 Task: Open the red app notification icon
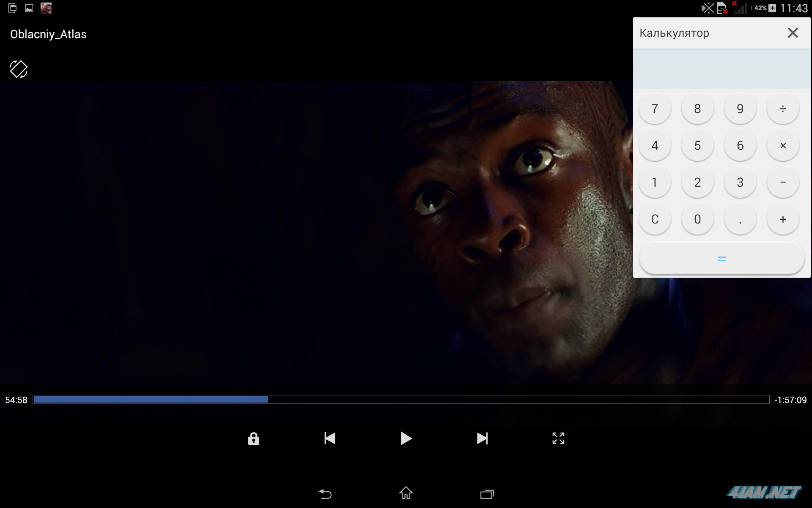pyautogui.click(x=46, y=8)
